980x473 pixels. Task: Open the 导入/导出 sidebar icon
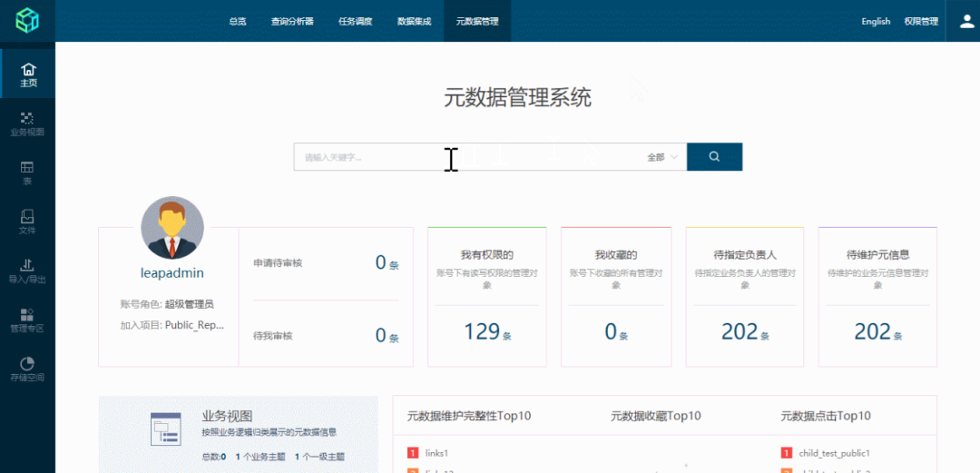pyautogui.click(x=27, y=271)
